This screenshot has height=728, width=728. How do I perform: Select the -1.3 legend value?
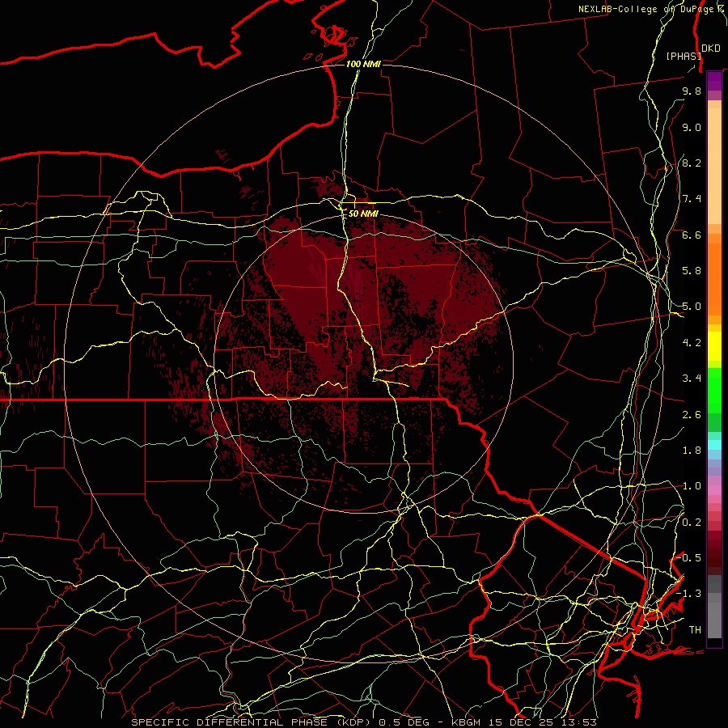[x=688, y=594]
